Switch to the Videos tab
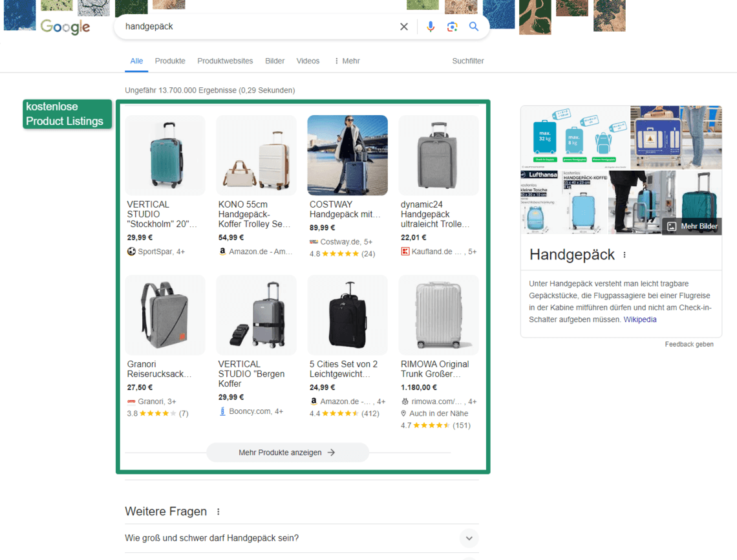Image resolution: width=737 pixels, height=560 pixels. pos(308,61)
